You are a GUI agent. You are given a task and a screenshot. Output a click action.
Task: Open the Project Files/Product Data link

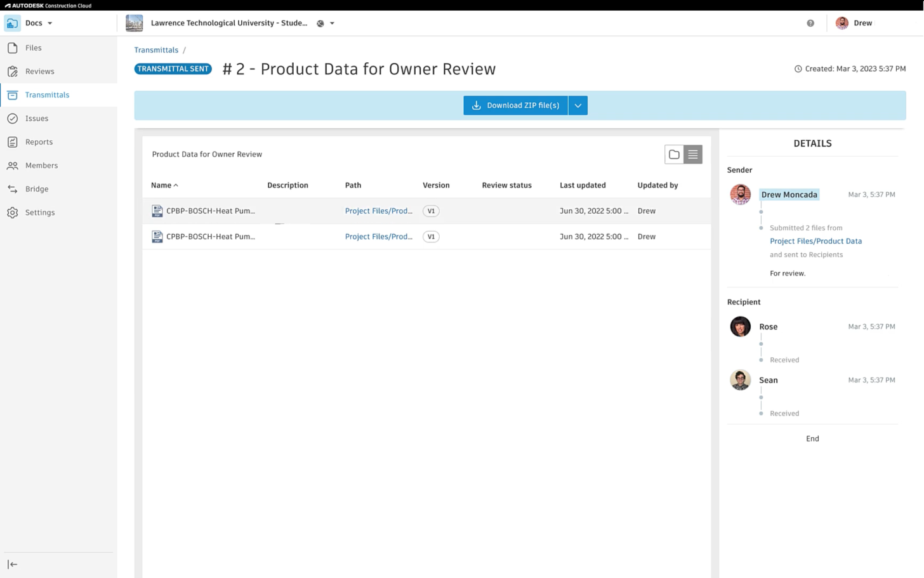[815, 241]
